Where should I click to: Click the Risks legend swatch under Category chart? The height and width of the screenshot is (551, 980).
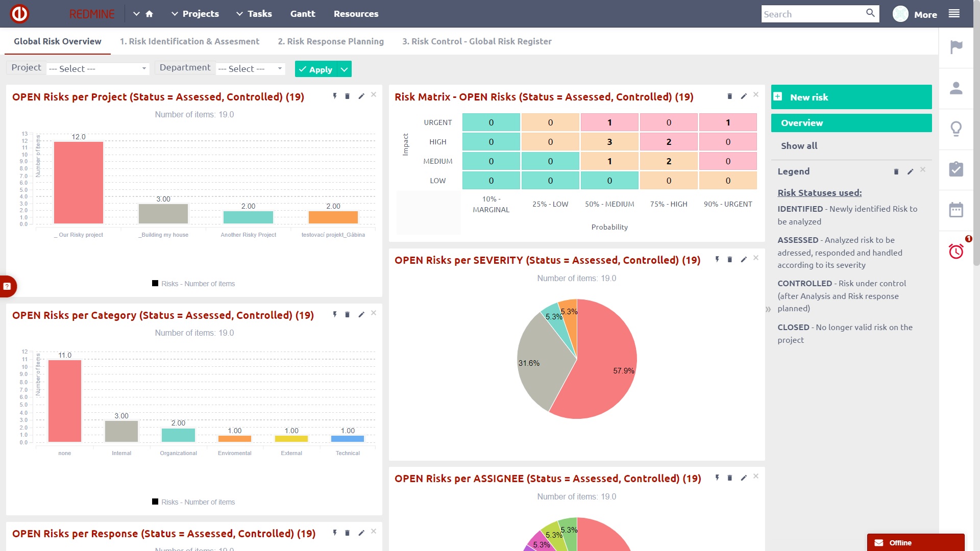click(155, 502)
